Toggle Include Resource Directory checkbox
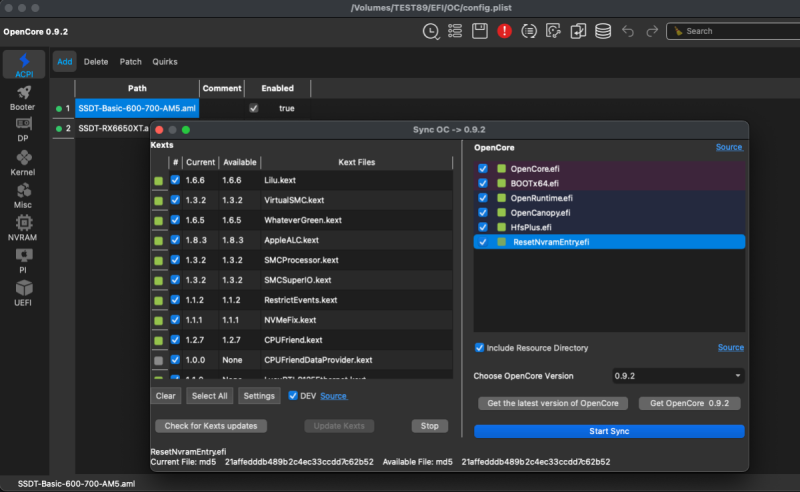 pos(479,348)
